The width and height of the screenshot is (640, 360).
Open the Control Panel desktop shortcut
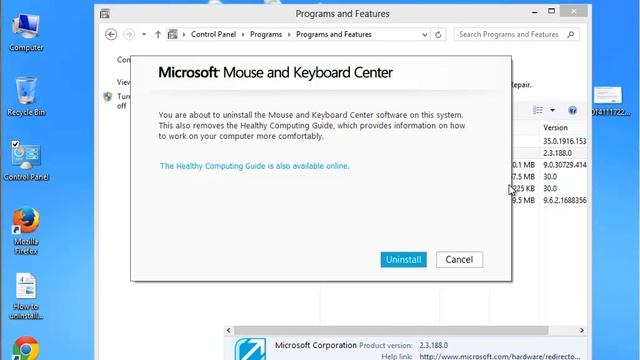click(26, 161)
